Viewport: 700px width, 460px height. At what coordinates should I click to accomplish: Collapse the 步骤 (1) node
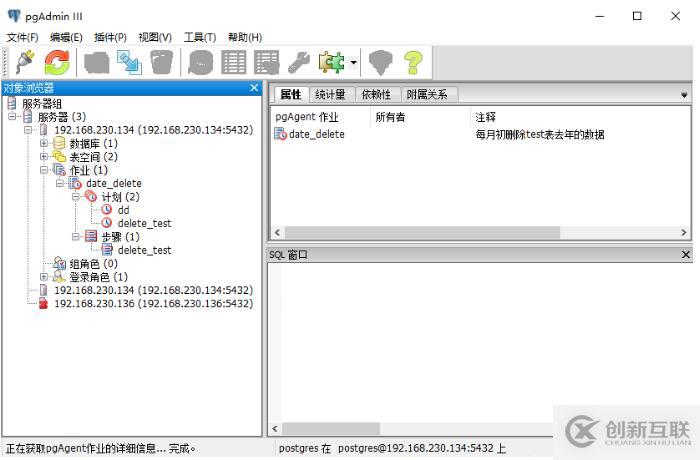(x=75, y=236)
